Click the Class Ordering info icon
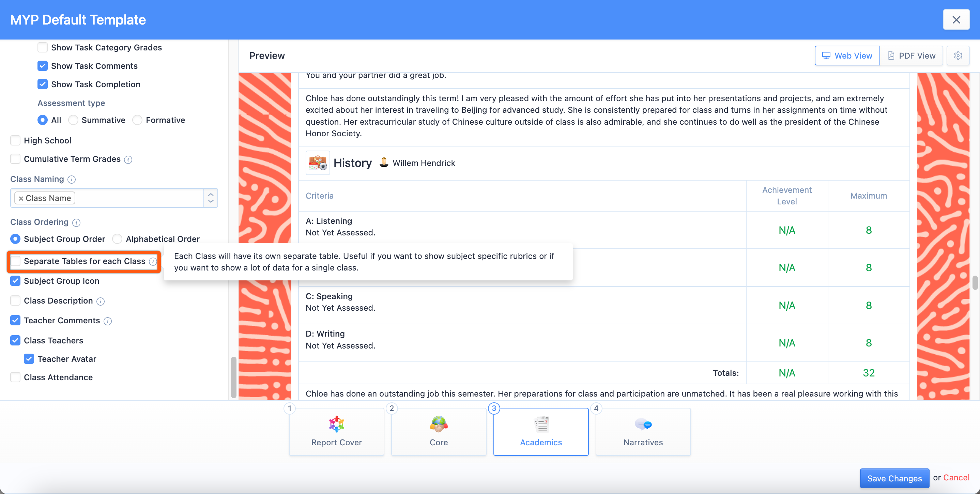Image resolution: width=980 pixels, height=494 pixels. tap(76, 222)
